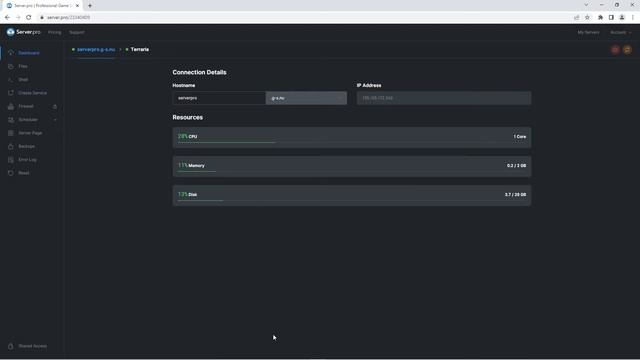Open Error Log in the sidebar
This screenshot has height=360, width=640.
(x=27, y=160)
